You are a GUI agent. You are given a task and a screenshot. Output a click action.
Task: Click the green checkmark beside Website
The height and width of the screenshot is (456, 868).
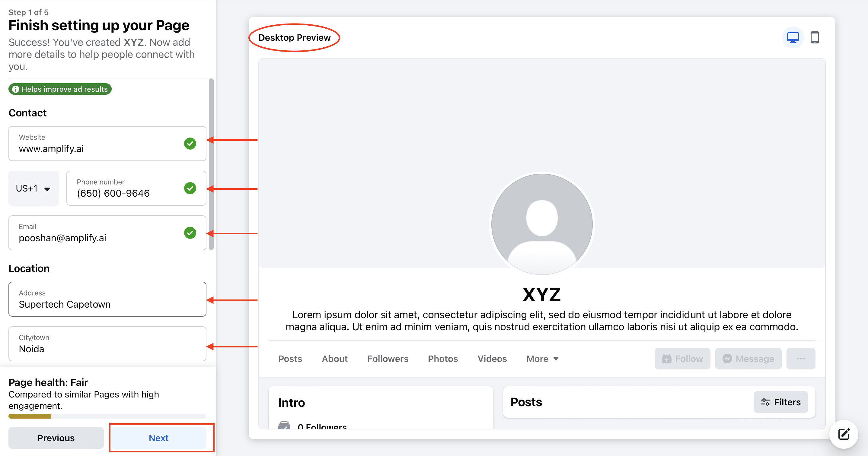click(x=190, y=144)
